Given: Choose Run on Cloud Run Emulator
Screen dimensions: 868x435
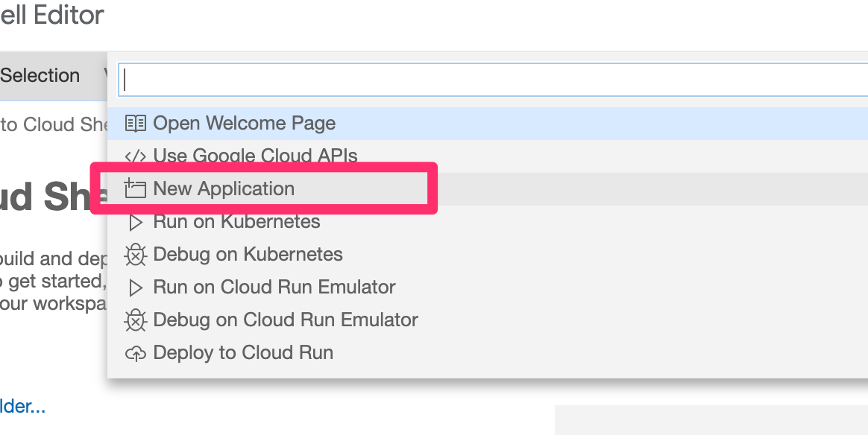Looking at the screenshot, I should (x=488, y=288).
